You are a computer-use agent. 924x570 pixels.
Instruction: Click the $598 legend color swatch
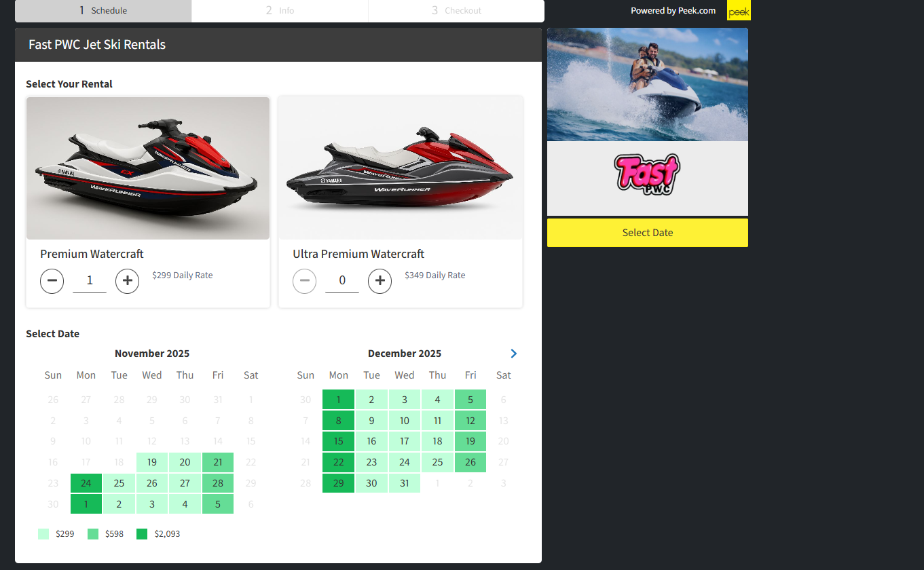(93, 534)
